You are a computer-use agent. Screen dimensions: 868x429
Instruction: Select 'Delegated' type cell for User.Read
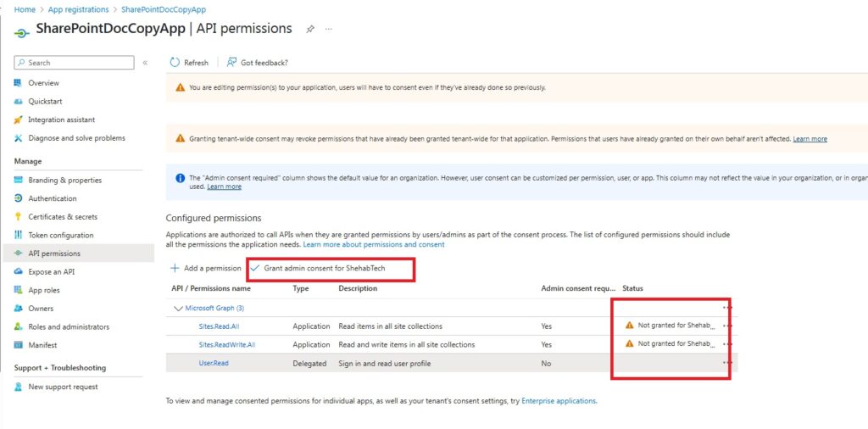tap(310, 363)
